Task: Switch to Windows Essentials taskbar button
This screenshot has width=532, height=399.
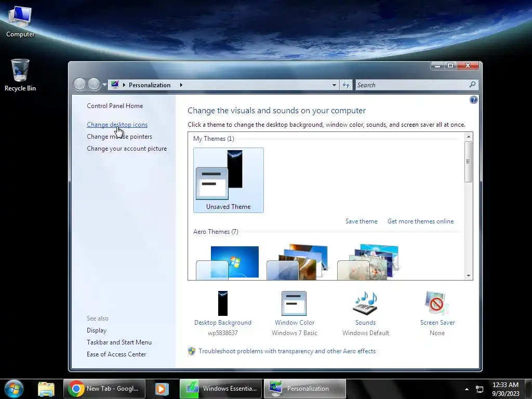Action: [221, 389]
